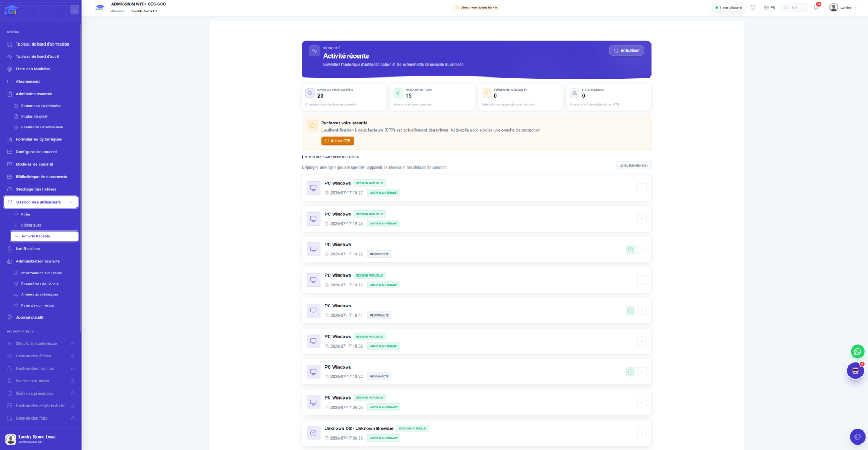Viewport: 868px width, 450px height.
Task: Open Bibliothèque de documents
Action: pyautogui.click(x=41, y=177)
